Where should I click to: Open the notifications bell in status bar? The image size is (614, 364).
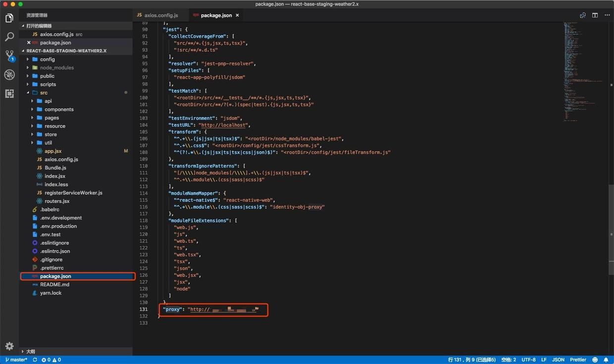pyautogui.click(x=606, y=360)
